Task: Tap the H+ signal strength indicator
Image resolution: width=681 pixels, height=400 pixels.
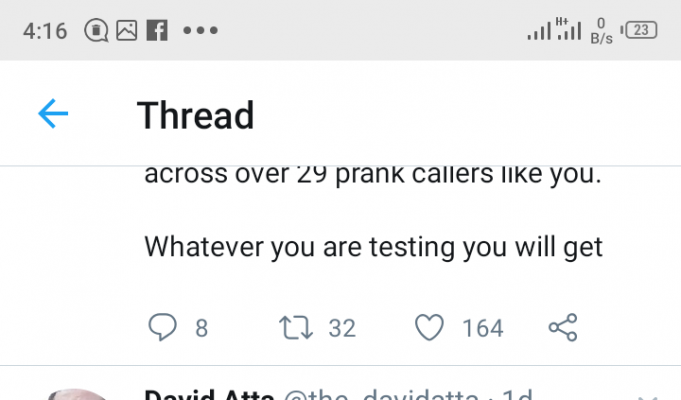Action: coord(569,29)
